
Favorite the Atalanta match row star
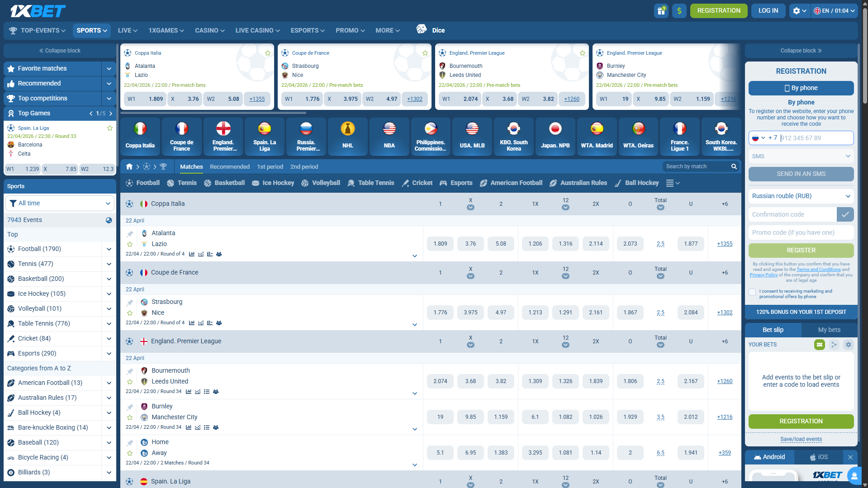[130, 244]
